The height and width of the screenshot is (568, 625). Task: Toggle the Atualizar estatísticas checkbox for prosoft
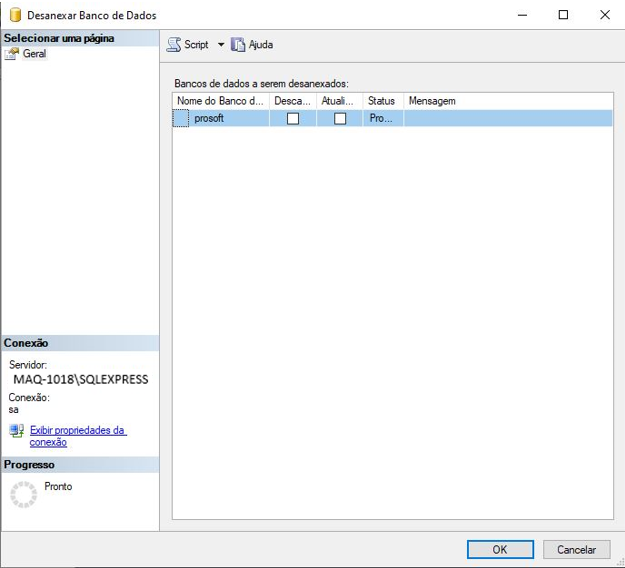pos(340,118)
